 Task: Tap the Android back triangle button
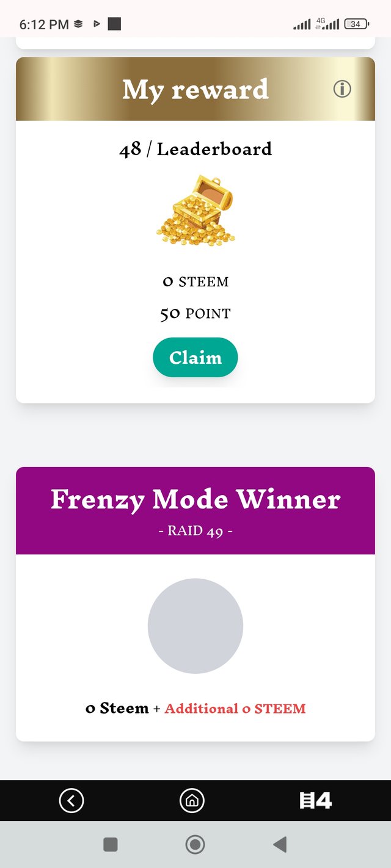tap(280, 845)
